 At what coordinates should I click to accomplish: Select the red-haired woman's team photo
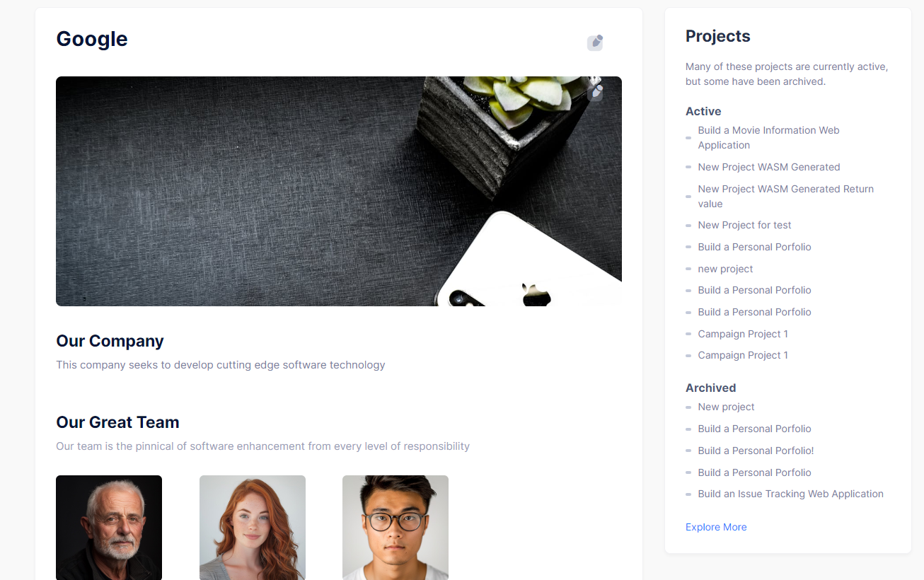pyautogui.click(x=253, y=528)
